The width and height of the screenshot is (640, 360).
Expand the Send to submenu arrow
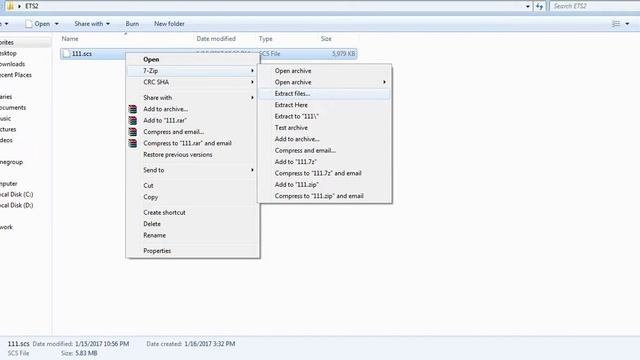252,171
